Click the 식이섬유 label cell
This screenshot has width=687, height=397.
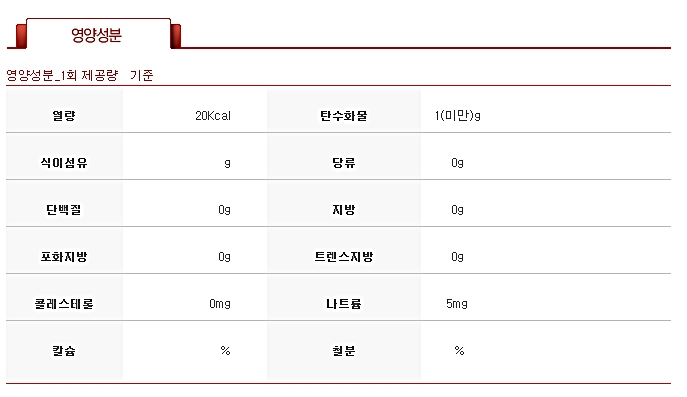pyautogui.click(x=64, y=157)
